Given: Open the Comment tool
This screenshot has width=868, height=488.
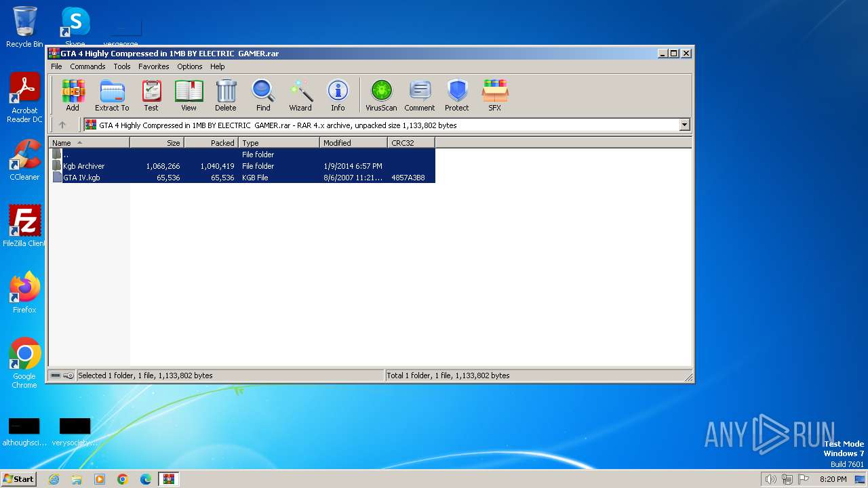Looking at the screenshot, I should click(420, 95).
